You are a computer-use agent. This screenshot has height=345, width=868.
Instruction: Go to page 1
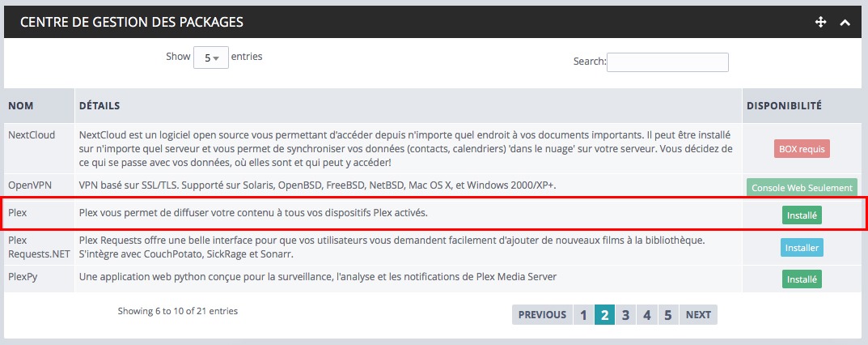pos(582,315)
